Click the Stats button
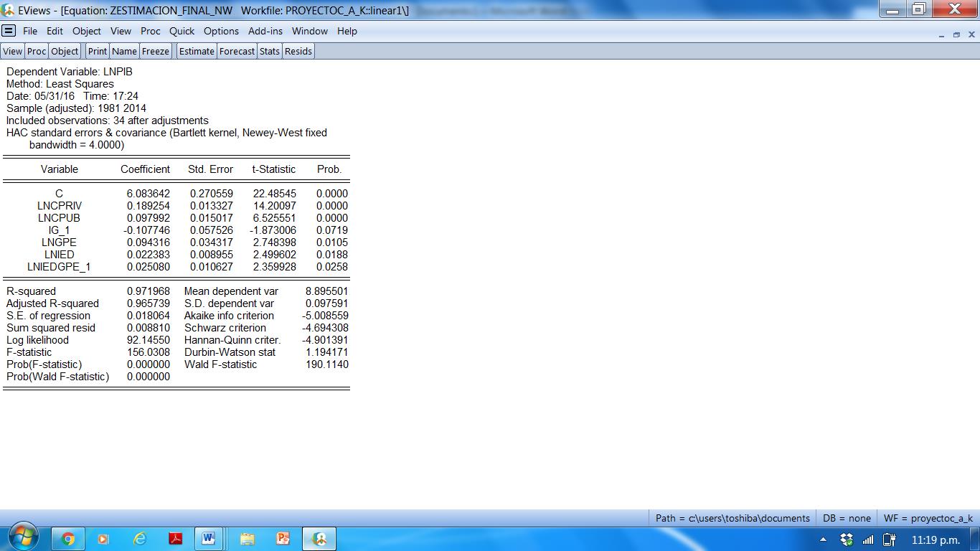This screenshot has width=980, height=551. pos(270,51)
